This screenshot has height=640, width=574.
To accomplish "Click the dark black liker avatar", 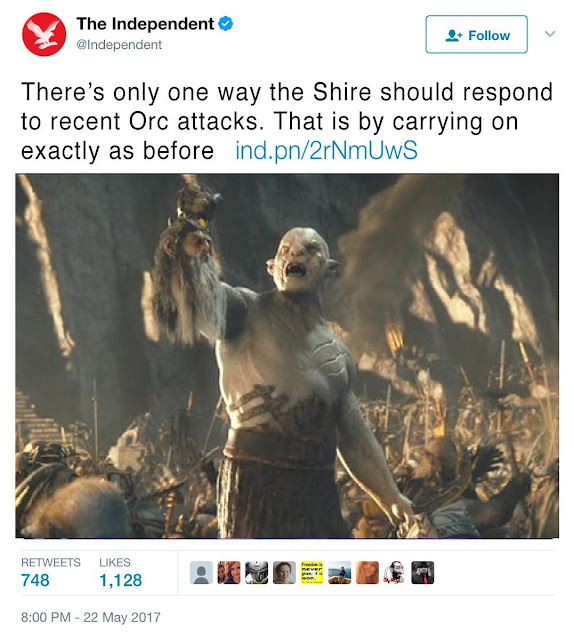I will (x=423, y=572).
